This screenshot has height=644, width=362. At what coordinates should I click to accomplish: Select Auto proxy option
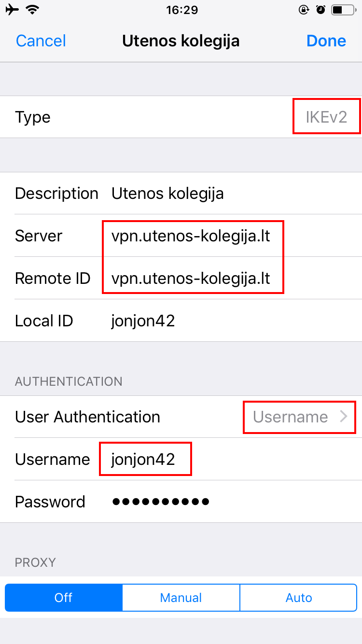[298, 598]
